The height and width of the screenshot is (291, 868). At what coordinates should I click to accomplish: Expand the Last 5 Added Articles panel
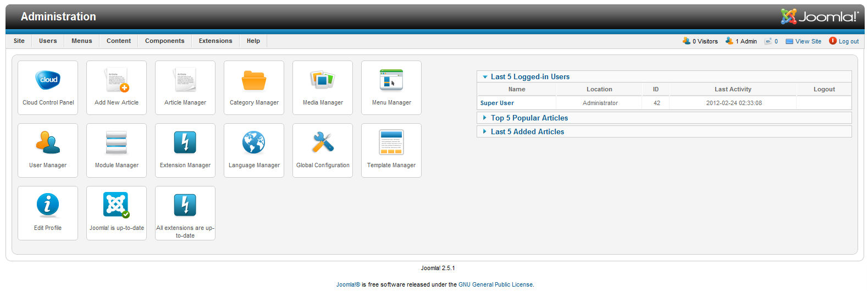pyautogui.click(x=664, y=131)
